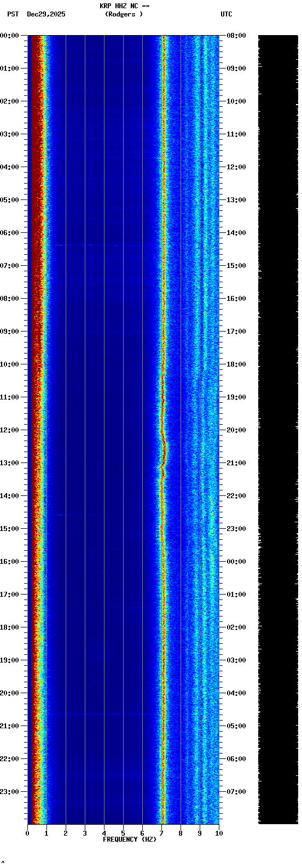
Task: Click the 14:00 UTC time label
Action: pos(236,233)
